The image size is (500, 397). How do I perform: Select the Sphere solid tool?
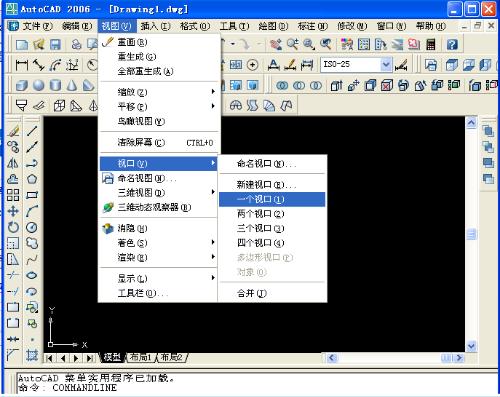tap(39, 86)
